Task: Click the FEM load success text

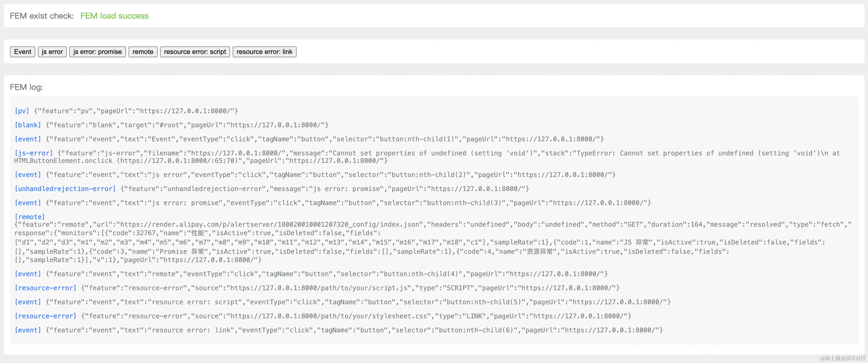Action: click(114, 16)
